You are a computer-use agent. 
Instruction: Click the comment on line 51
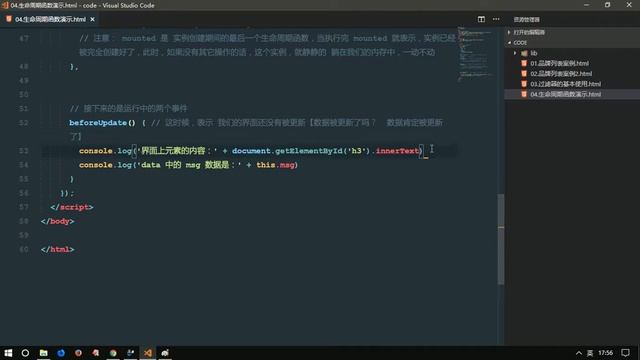click(x=129, y=109)
